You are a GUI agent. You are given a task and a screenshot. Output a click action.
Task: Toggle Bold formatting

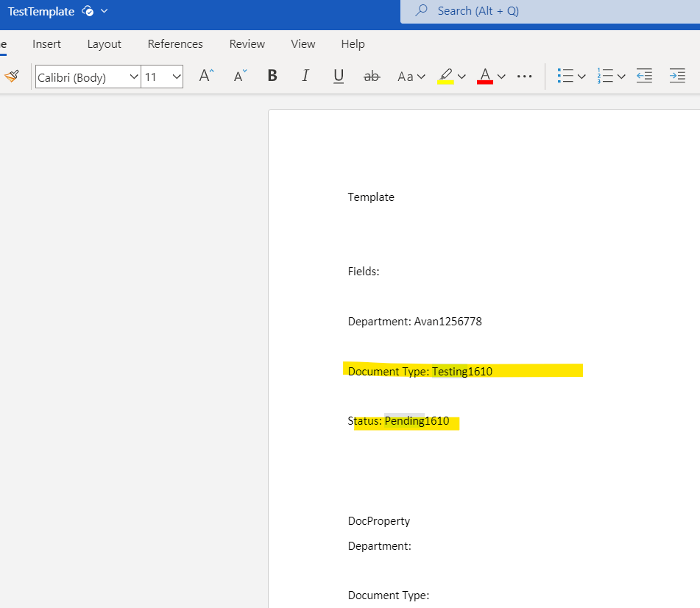(272, 76)
